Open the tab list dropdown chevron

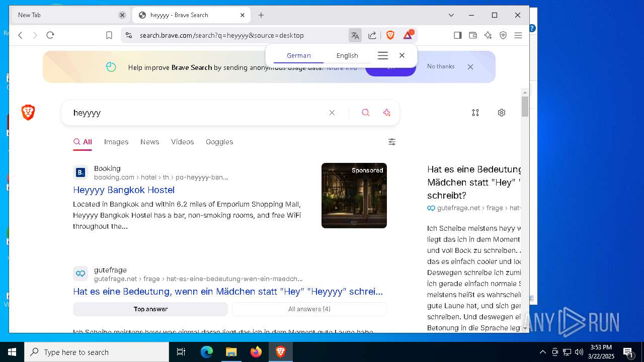[x=451, y=15]
